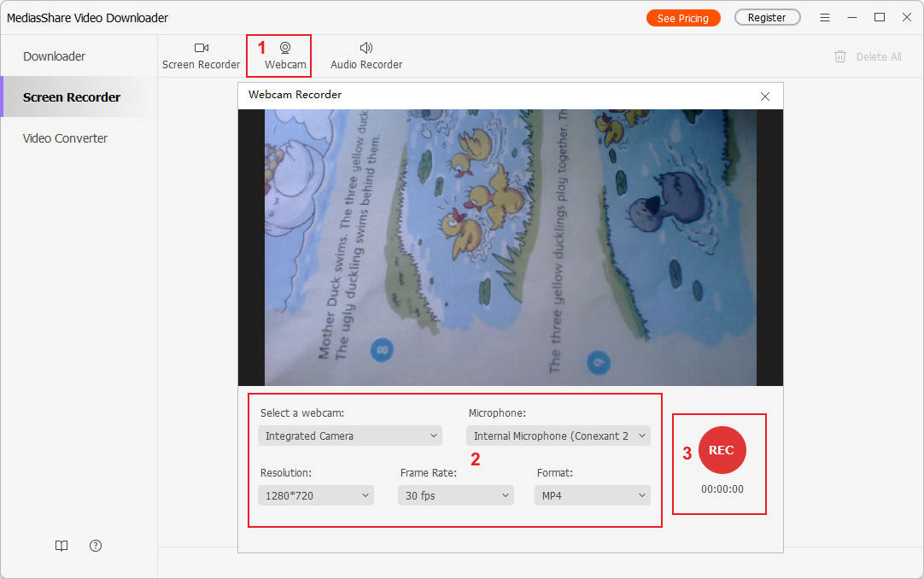Expand the Select a webcam dropdown

350,436
